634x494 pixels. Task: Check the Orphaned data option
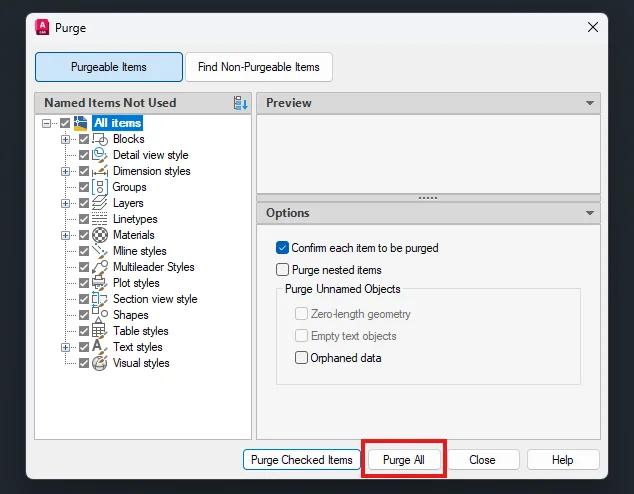point(302,358)
